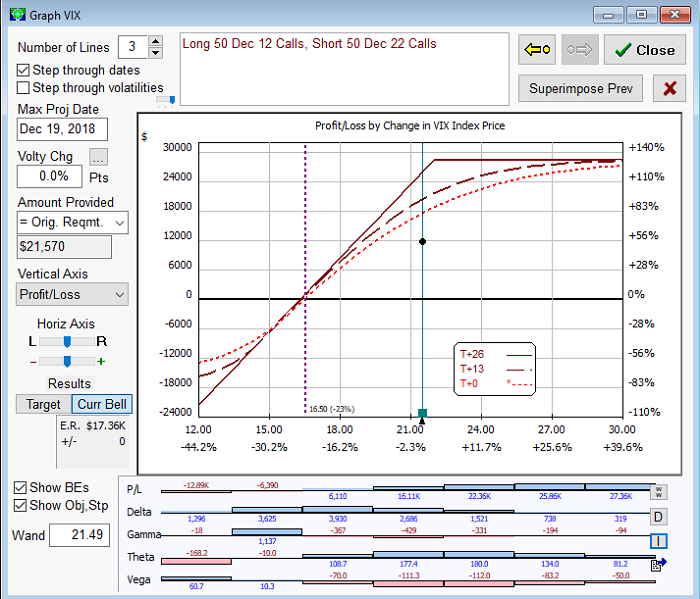
Task: Enable Step through volatilities checkbox
Action: [24, 88]
